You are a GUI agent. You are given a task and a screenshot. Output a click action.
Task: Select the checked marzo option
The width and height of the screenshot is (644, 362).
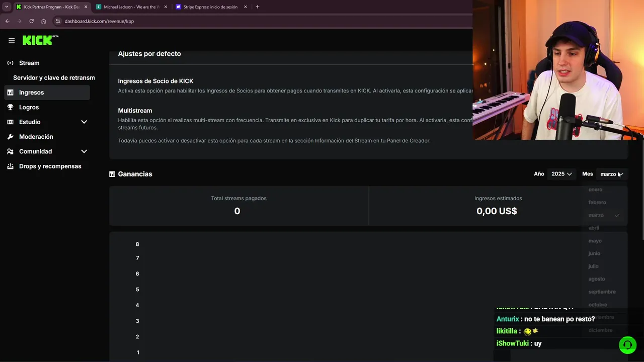pos(605,215)
